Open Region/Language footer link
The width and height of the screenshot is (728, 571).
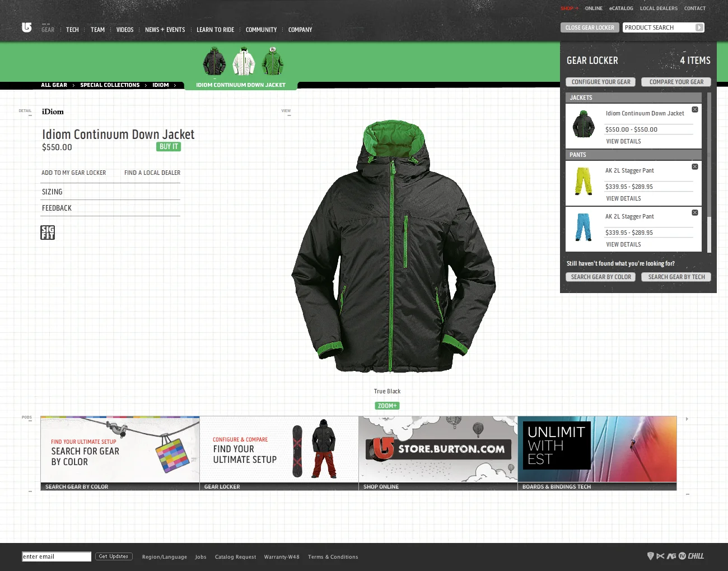(x=165, y=557)
